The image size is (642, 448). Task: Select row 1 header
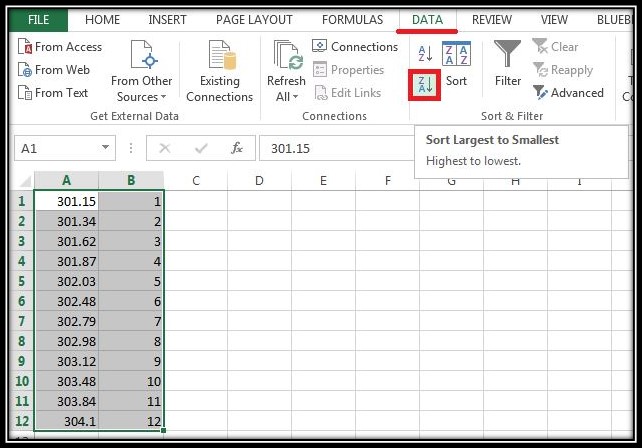tap(22, 201)
